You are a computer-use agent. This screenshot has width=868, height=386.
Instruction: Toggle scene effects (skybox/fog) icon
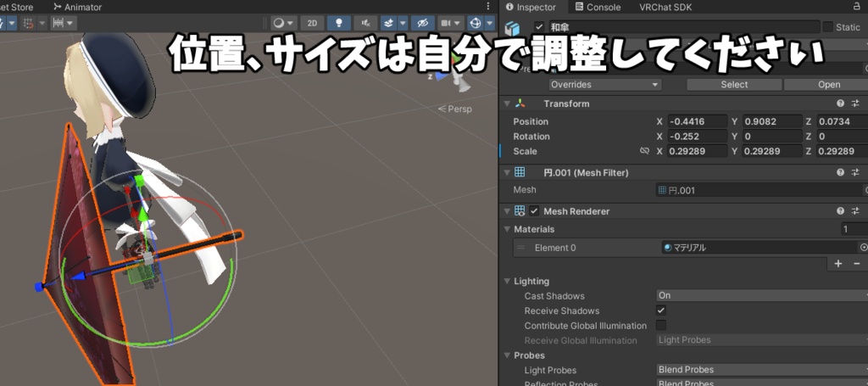(389, 23)
